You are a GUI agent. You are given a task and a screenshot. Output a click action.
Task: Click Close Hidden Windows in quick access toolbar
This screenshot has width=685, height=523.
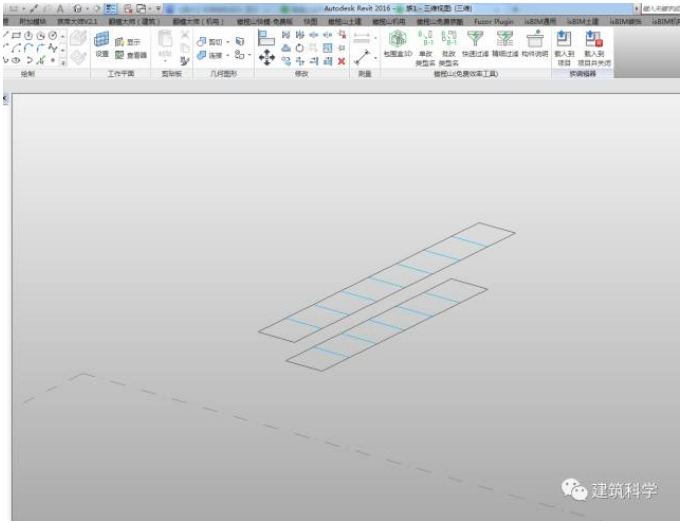128,8
